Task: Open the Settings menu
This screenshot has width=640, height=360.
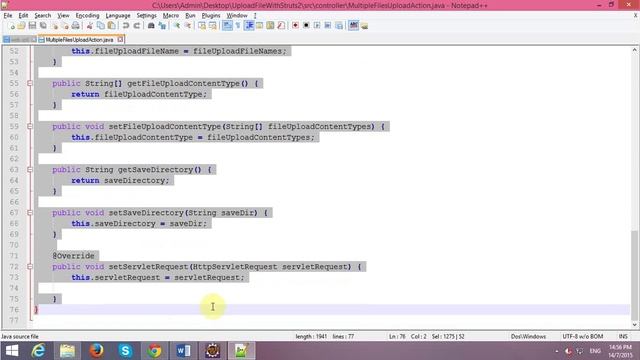Action: coord(146,16)
